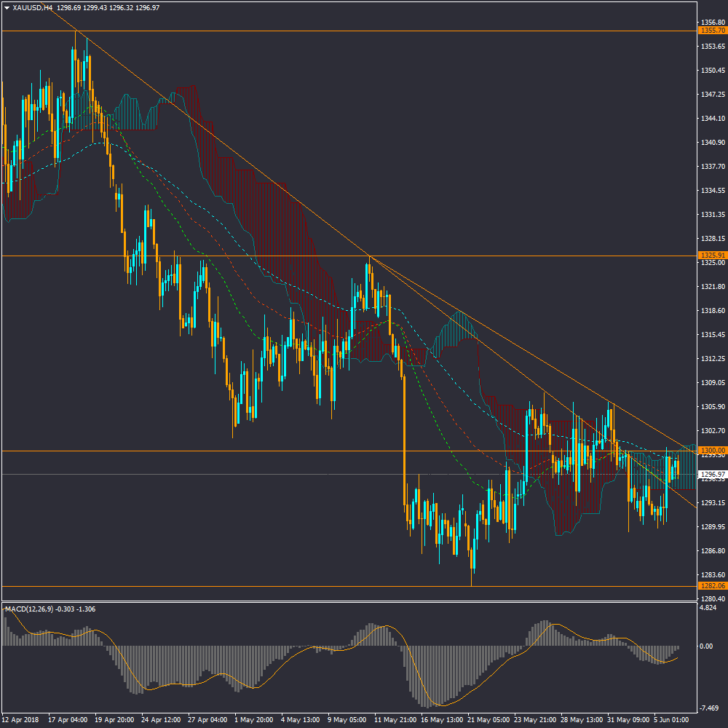Click the current price 1296.97 label

(x=711, y=474)
